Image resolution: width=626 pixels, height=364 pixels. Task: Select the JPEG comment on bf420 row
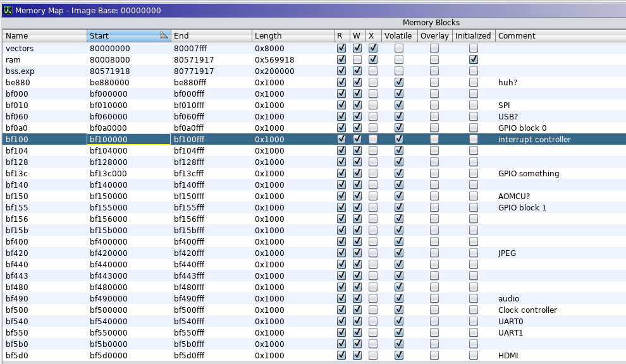[x=507, y=253]
